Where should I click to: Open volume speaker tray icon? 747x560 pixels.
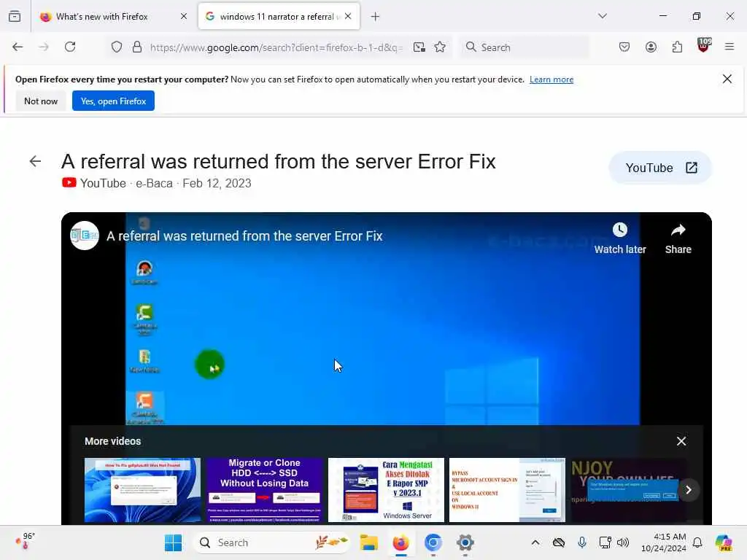point(623,542)
